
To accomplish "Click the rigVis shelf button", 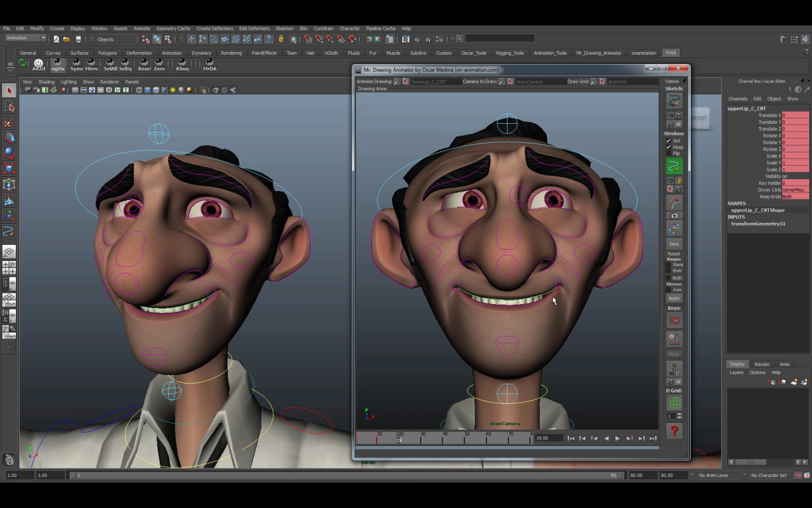I will tap(58, 64).
